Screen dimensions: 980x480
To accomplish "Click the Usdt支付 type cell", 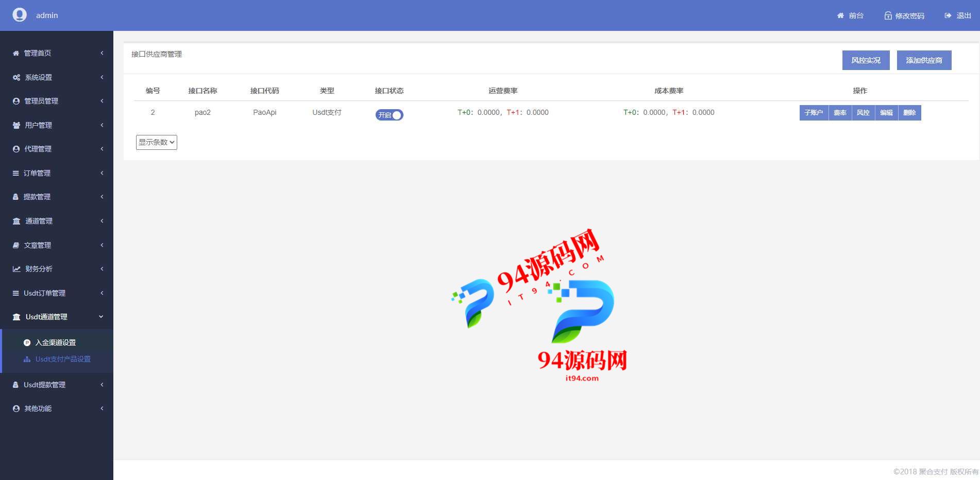I will click(327, 112).
